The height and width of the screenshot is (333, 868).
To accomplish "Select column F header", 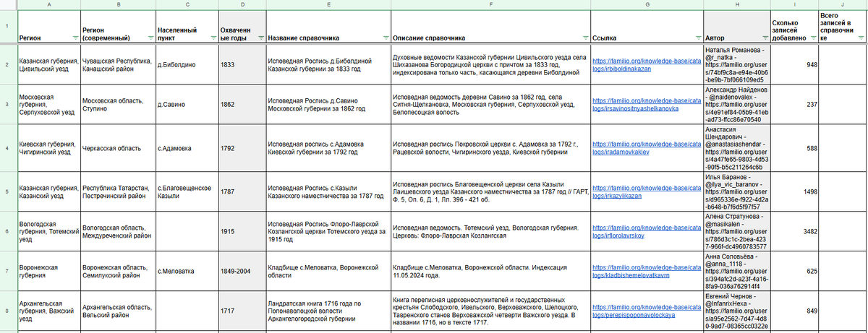I will (490, 4).
